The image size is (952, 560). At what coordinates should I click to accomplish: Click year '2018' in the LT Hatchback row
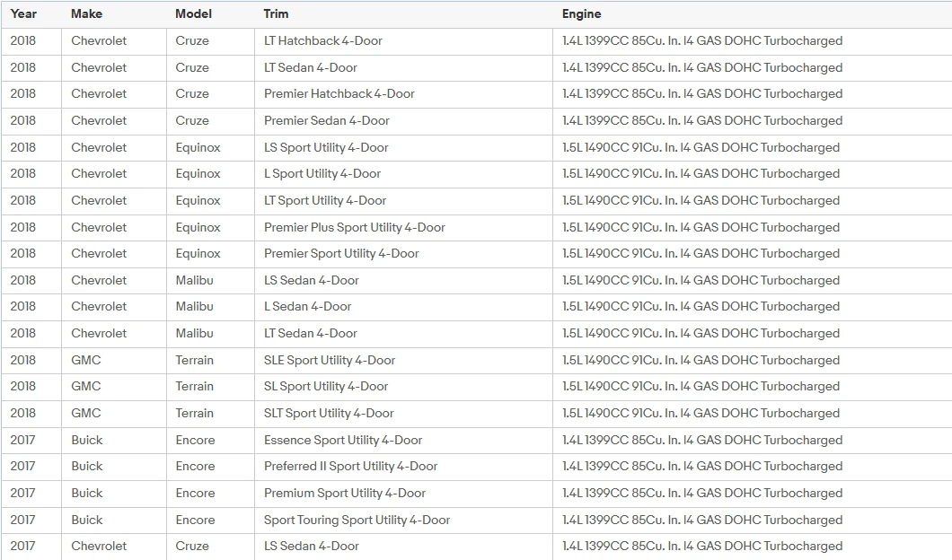tap(23, 40)
